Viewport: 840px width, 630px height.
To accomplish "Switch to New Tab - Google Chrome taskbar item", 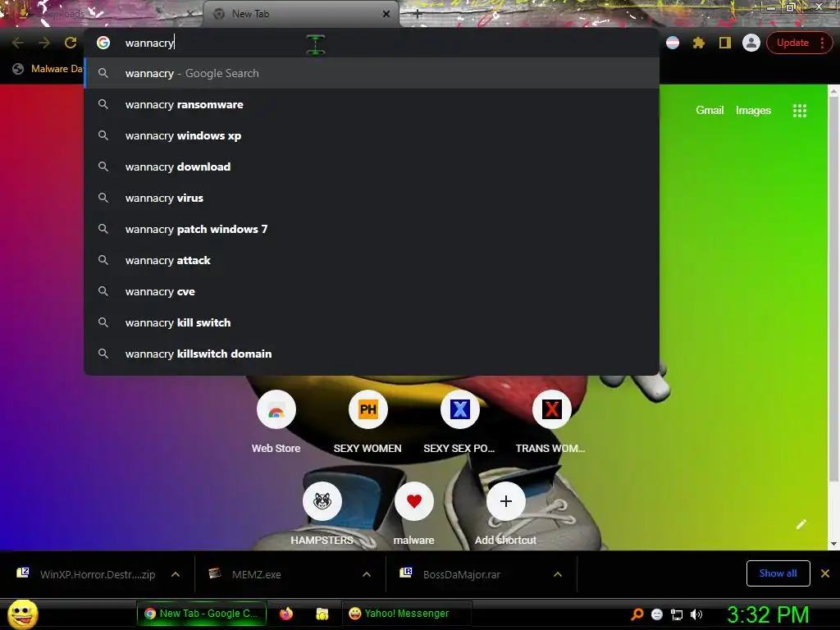I will tap(202, 614).
